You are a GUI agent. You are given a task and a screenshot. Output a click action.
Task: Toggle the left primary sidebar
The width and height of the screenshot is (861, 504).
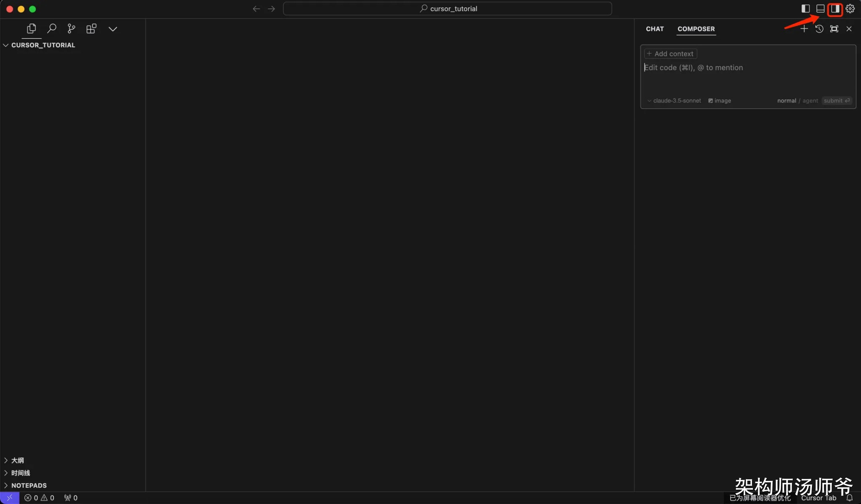tap(805, 9)
